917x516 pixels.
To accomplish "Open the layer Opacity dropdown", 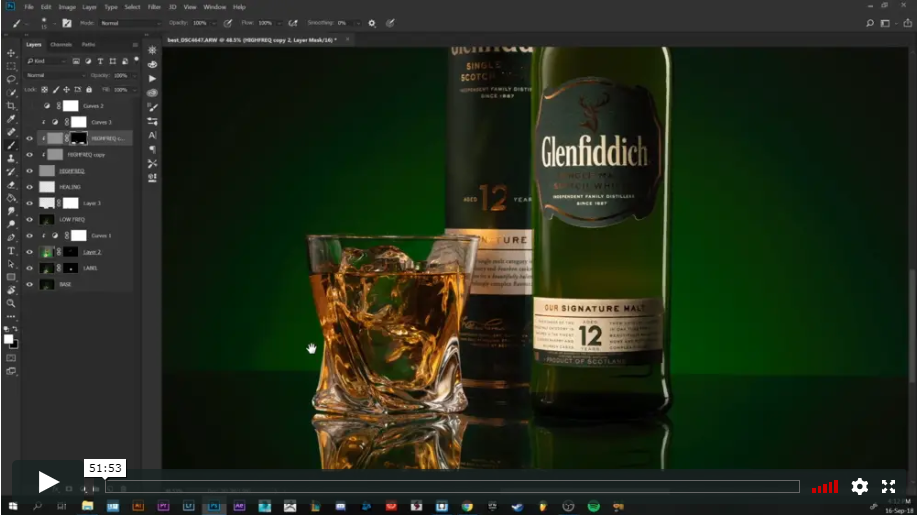I will (135, 75).
